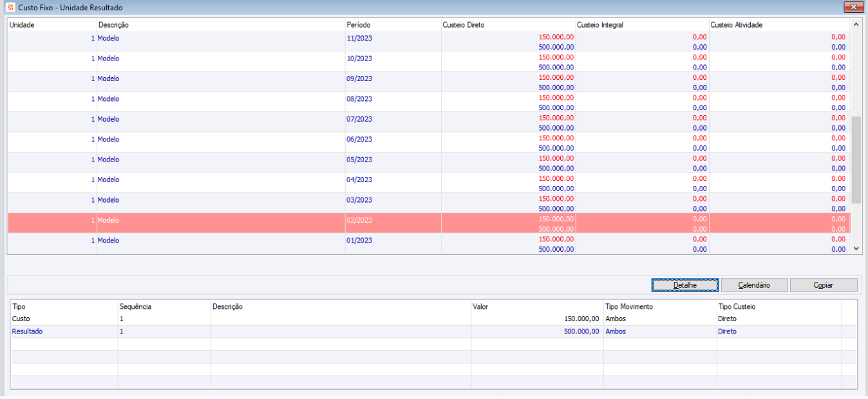Open the Detalhe button
Image resolution: width=868 pixels, height=399 pixels.
coord(684,285)
